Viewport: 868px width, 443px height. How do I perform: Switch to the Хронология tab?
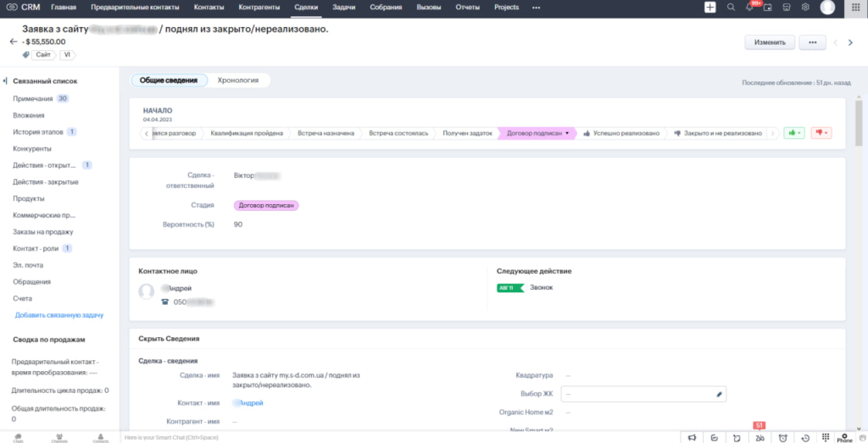click(238, 80)
